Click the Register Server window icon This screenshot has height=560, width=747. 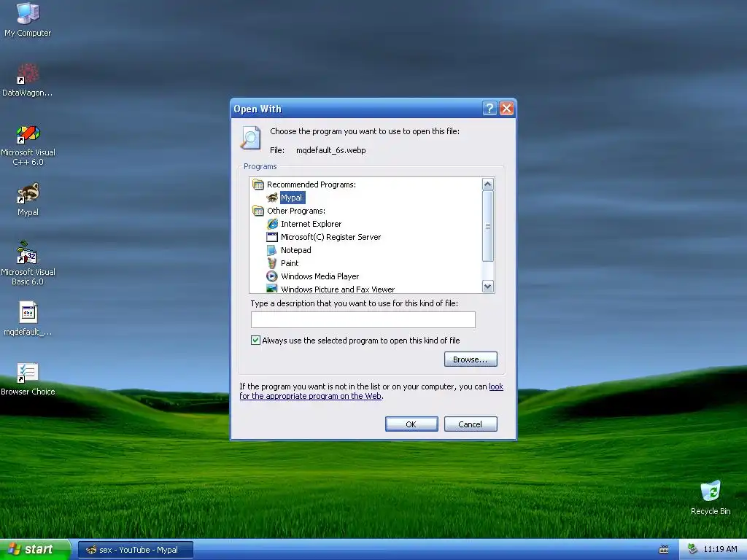[x=272, y=237]
